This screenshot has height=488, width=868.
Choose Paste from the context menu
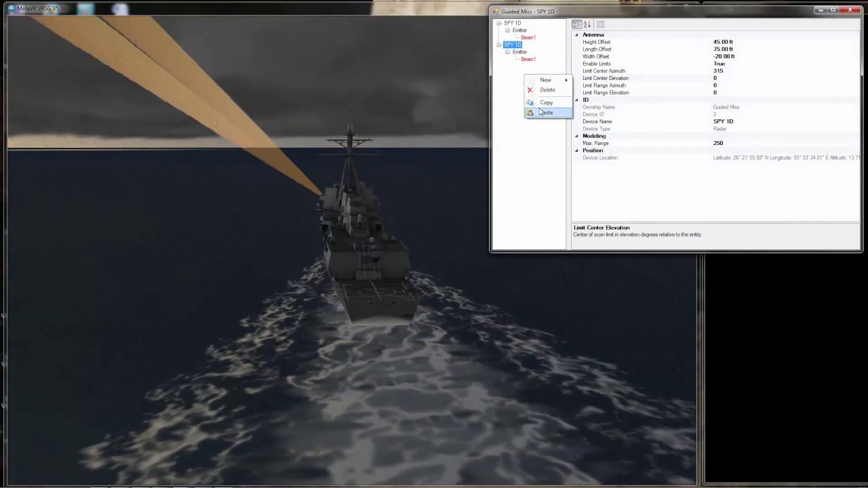coord(547,113)
